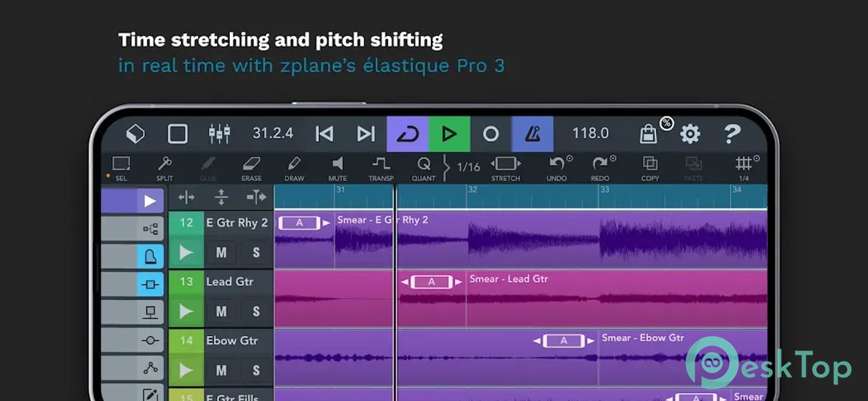Image resolution: width=868 pixels, height=401 pixels.
Task: Select the 'Smear - E Gtr Rhy 2' clip
Action: tap(383, 220)
